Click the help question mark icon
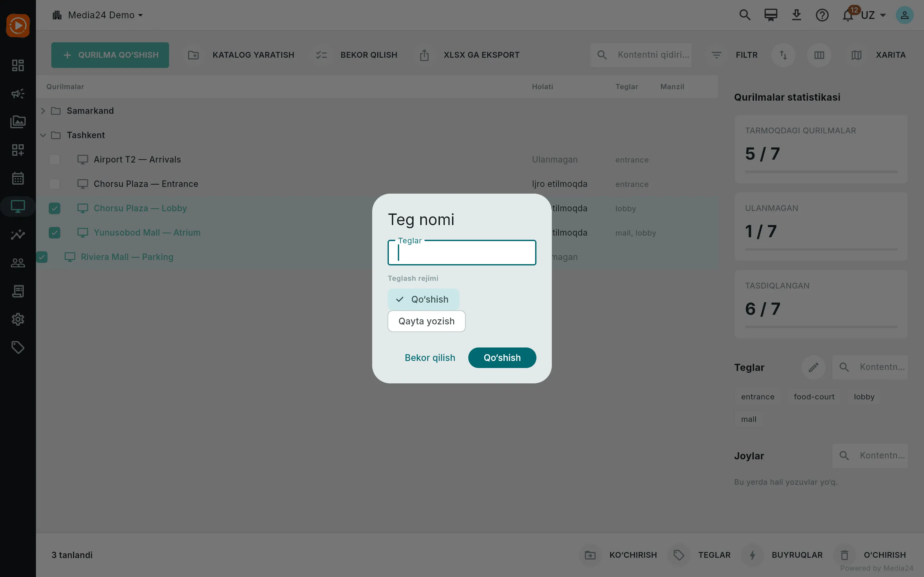 pyautogui.click(x=822, y=15)
